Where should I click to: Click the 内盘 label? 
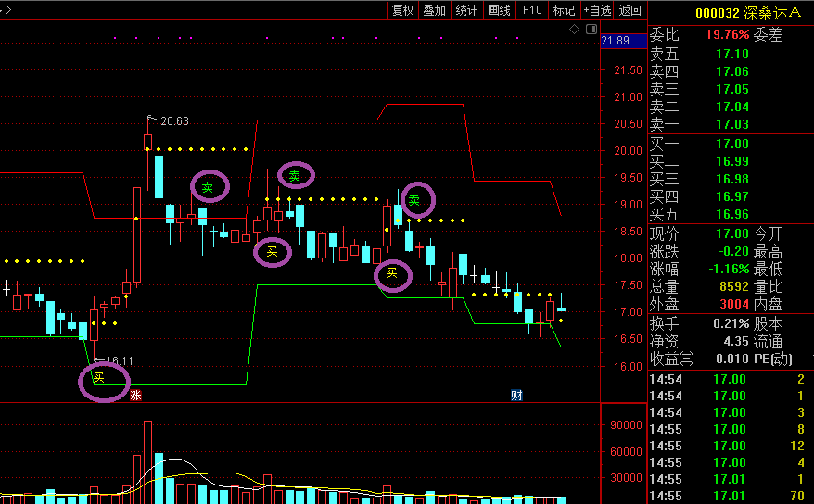pyautogui.click(x=768, y=304)
